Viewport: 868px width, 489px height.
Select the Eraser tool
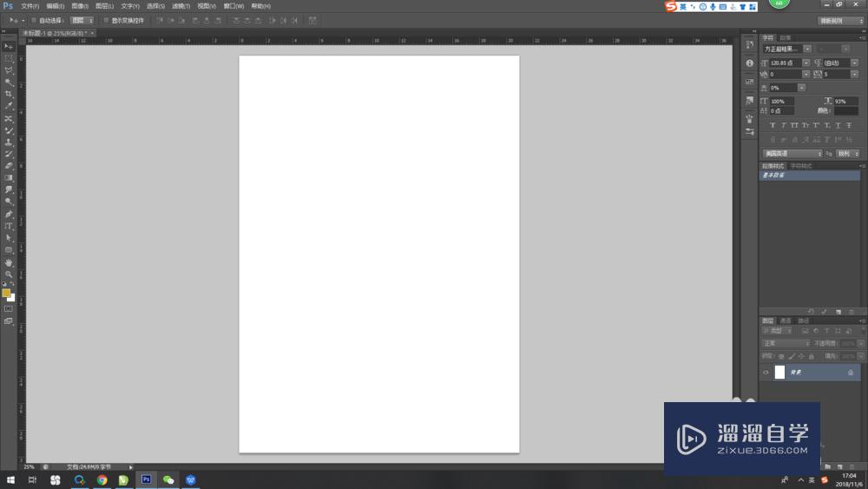9,166
